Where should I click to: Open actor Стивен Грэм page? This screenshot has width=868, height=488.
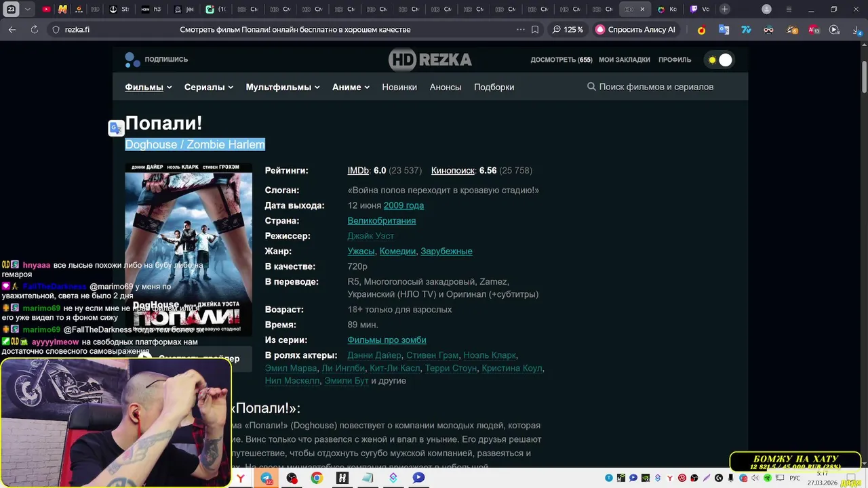point(432,355)
